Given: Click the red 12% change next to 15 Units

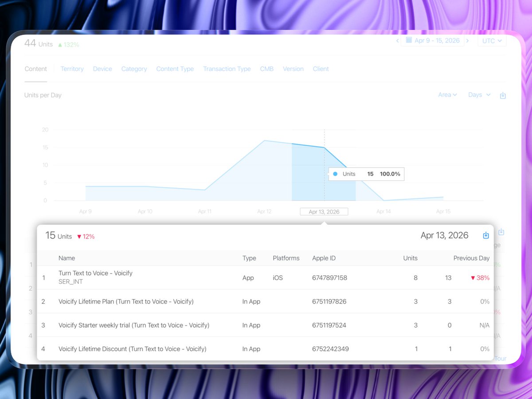Looking at the screenshot, I should pyautogui.click(x=86, y=236).
